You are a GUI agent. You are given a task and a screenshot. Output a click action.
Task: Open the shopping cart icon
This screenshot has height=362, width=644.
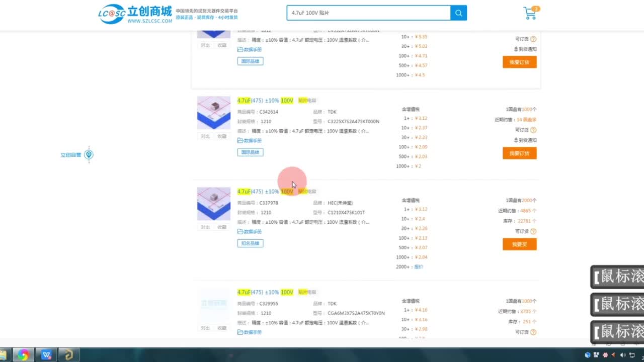click(530, 13)
